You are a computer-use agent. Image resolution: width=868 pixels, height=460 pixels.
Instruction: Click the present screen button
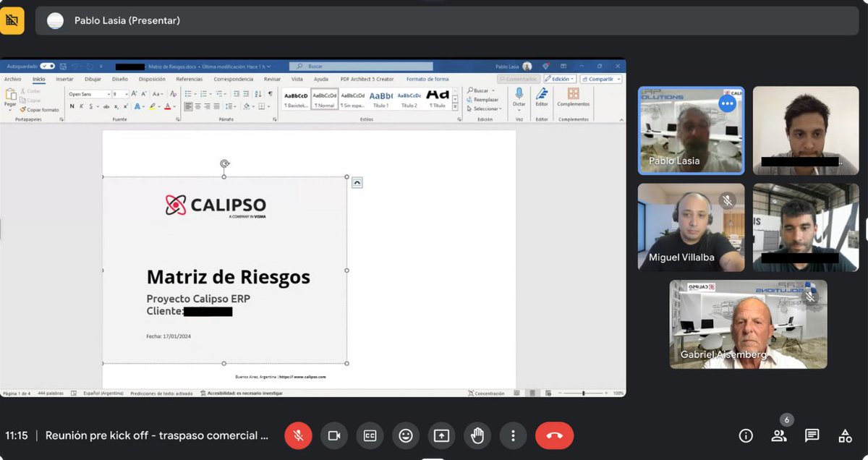coord(441,435)
